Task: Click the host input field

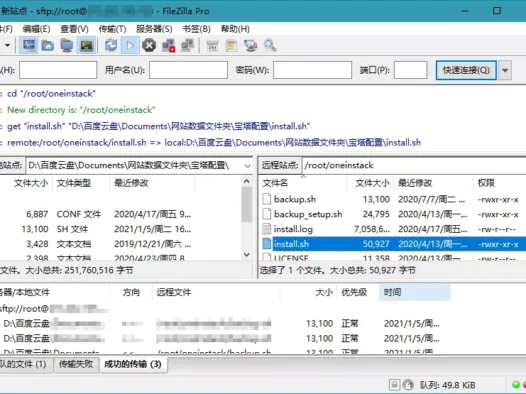Action: 58,70
